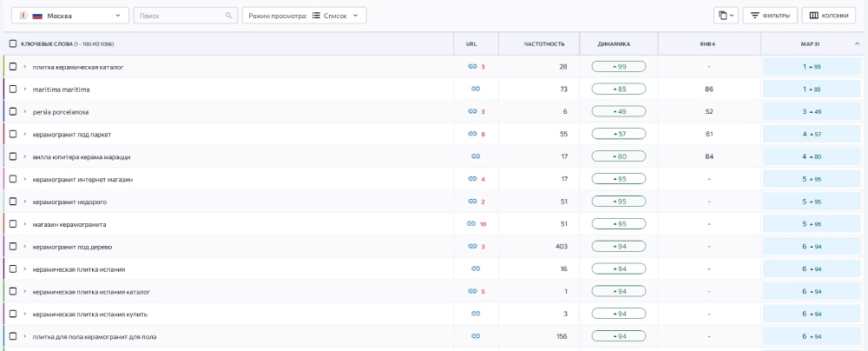This screenshot has height=351, width=868.
Task: Click the URL column header
Action: tap(471, 43)
